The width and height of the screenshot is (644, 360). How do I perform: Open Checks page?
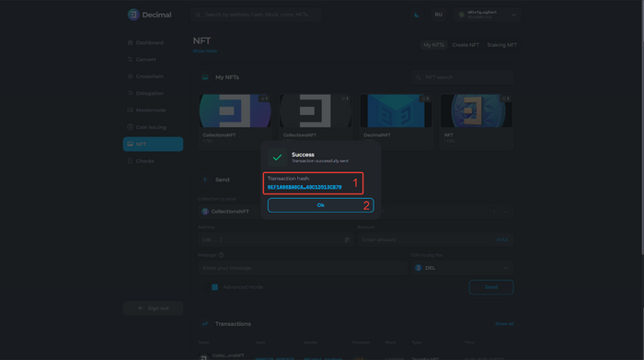tap(145, 161)
